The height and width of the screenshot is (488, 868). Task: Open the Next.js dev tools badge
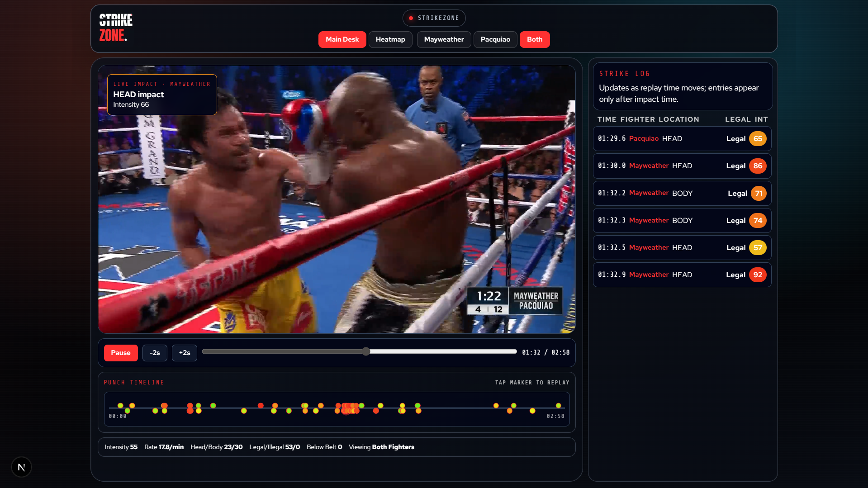tap(21, 467)
